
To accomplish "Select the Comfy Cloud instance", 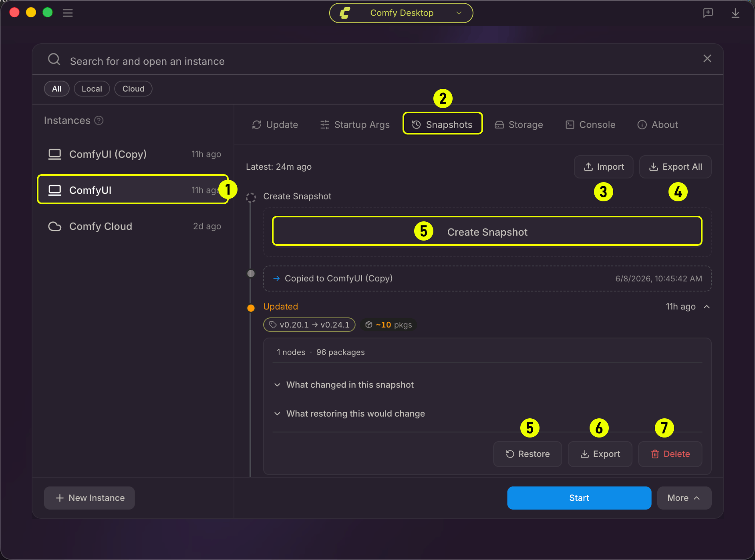I will coord(133,226).
